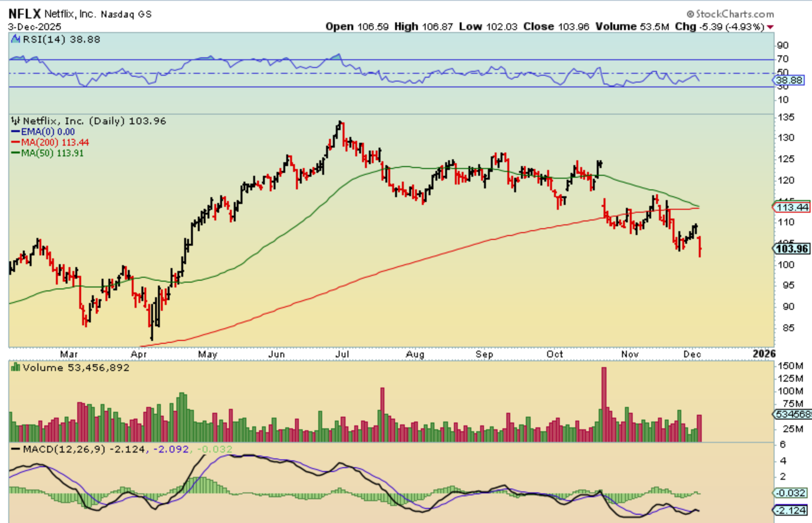The image size is (812, 523).
Task: Click the 100M volume axis label
Action: click(x=791, y=391)
